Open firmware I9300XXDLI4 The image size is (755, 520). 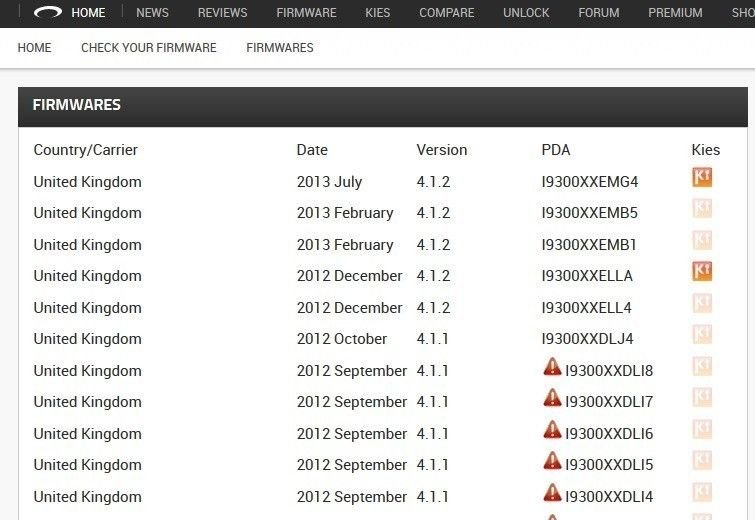pyautogui.click(x=609, y=497)
